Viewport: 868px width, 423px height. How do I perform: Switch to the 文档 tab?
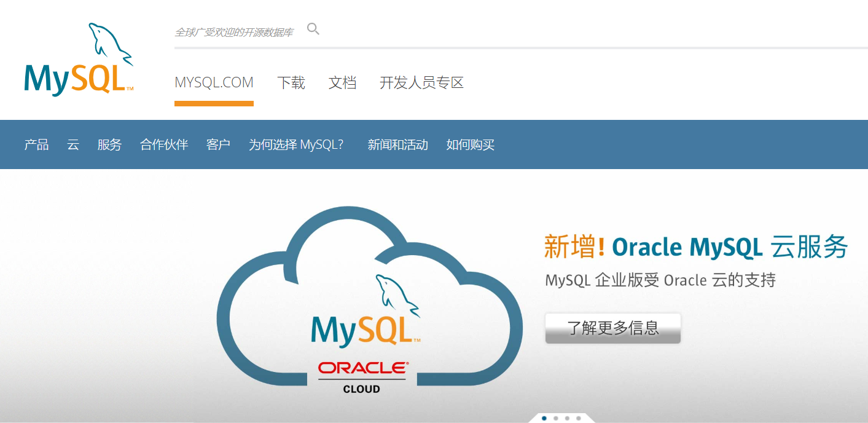(x=342, y=82)
